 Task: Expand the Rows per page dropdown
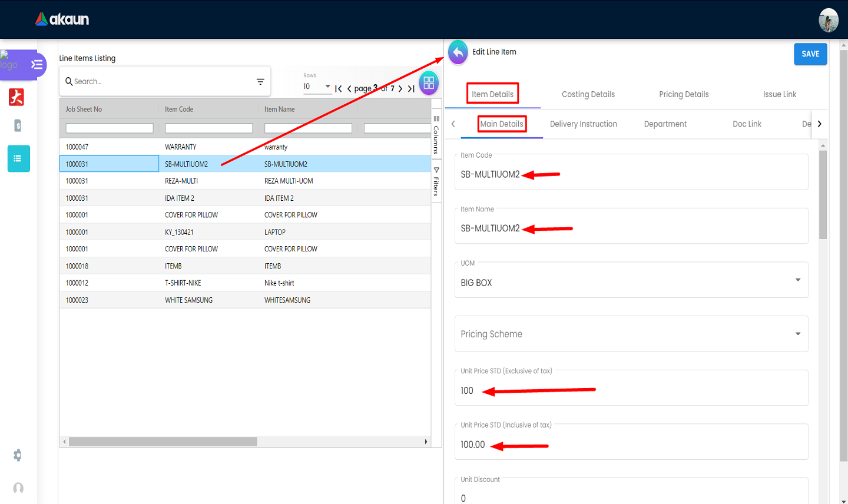pyautogui.click(x=327, y=87)
